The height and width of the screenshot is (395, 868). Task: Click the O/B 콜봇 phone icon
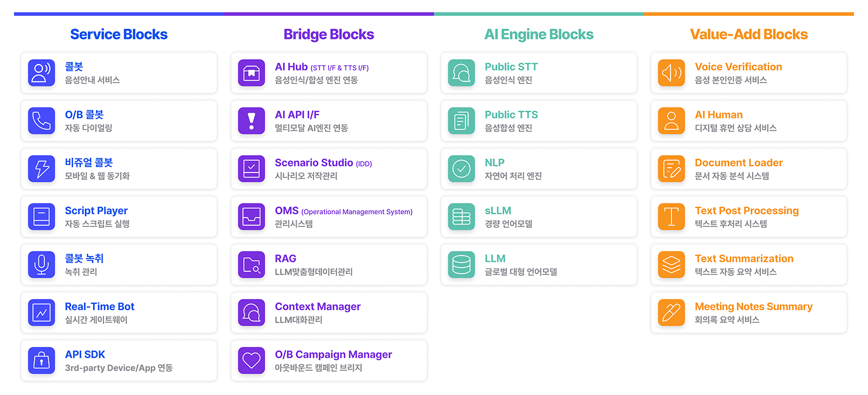pyautogui.click(x=41, y=120)
